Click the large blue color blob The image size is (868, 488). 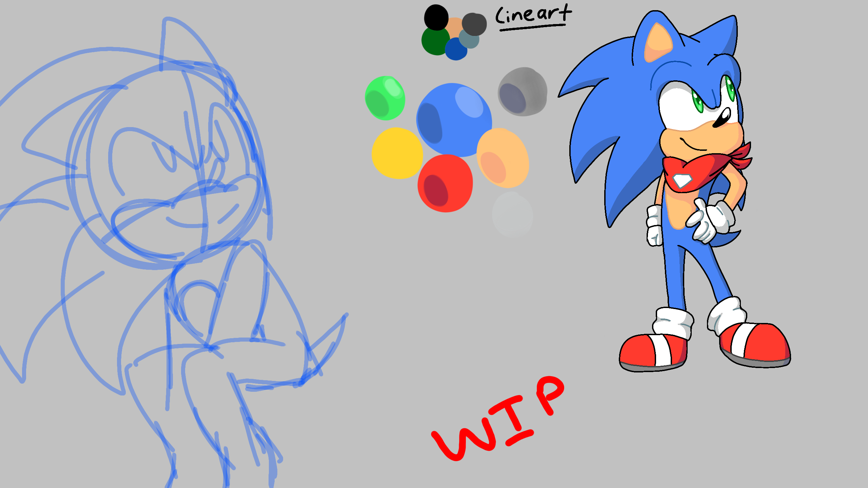454,119
